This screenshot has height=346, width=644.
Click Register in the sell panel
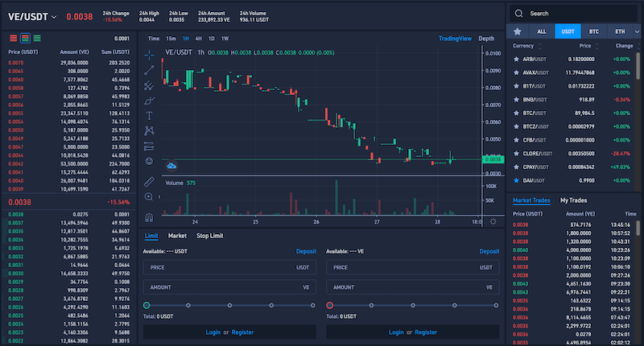click(x=426, y=332)
